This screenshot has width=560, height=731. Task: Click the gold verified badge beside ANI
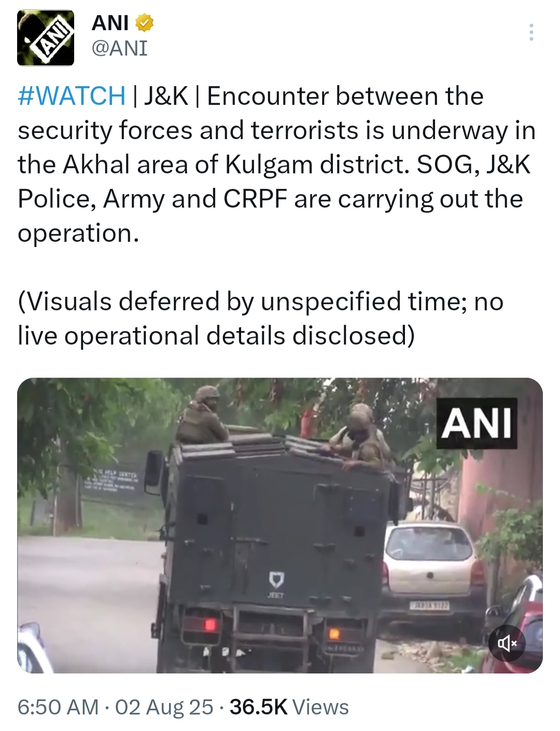pos(144,23)
